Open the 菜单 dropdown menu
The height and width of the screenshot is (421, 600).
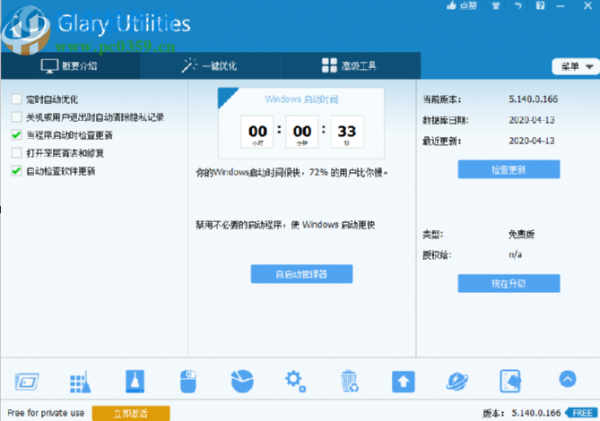(576, 67)
